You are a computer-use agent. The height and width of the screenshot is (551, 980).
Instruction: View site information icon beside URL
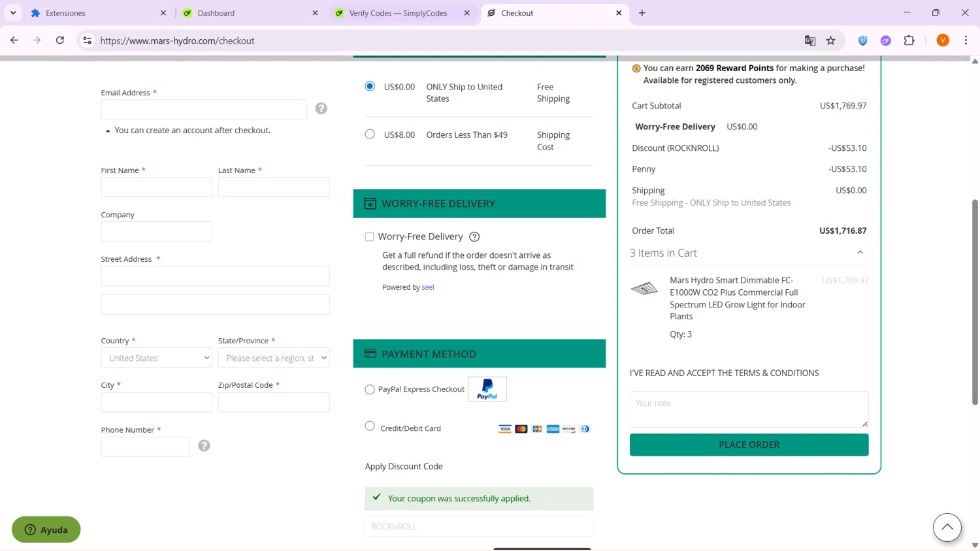click(87, 40)
